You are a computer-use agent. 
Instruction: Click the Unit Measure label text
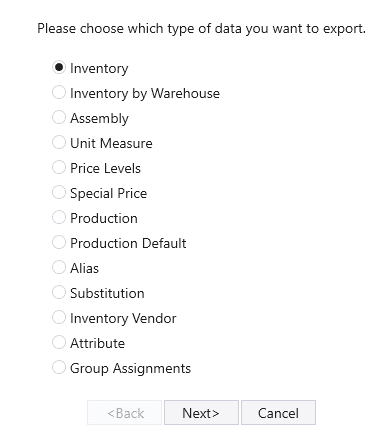tap(111, 143)
